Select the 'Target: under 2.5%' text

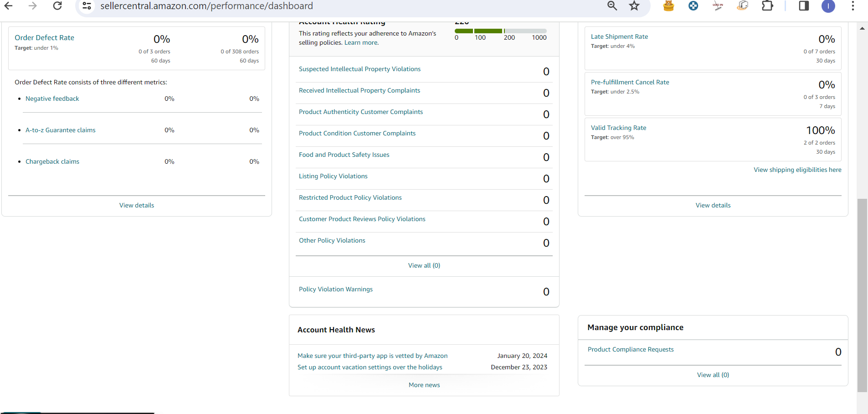(615, 92)
